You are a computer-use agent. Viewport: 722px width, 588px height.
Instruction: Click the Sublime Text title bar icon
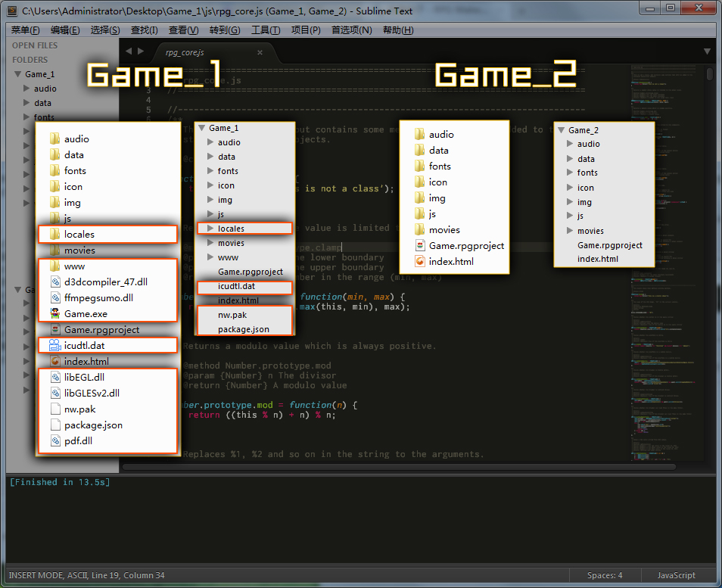[12, 11]
